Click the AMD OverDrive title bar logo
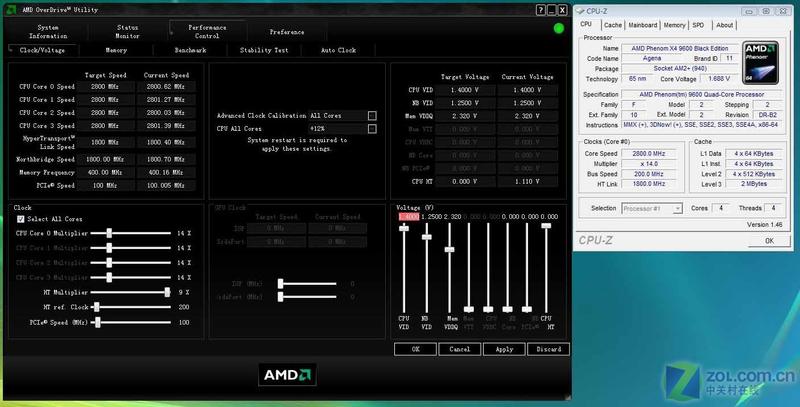The width and height of the screenshot is (800, 407). (x=11, y=9)
